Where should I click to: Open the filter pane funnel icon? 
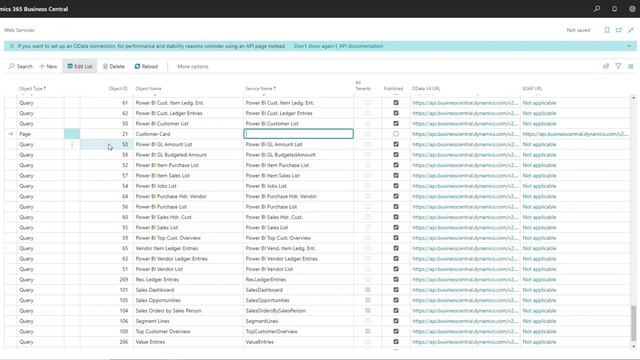(618, 66)
